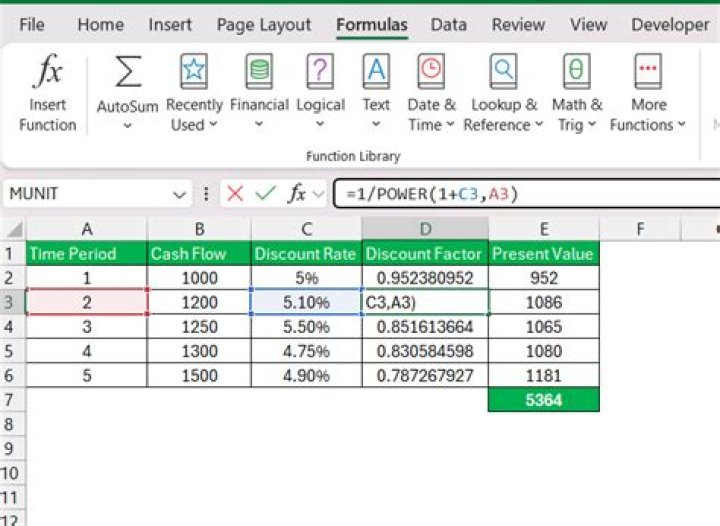Image resolution: width=720 pixels, height=526 pixels.
Task: Switch to the Data tab
Action: coord(449,25)
